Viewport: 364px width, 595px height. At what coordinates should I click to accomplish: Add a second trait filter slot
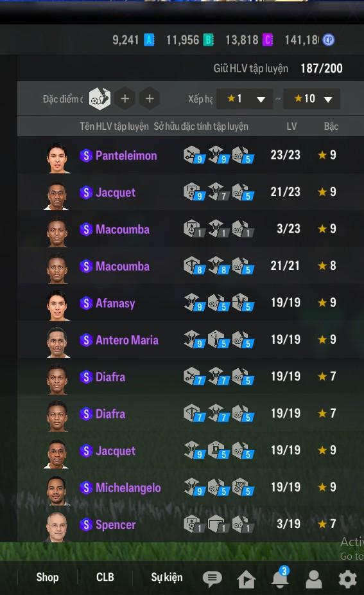(125, 99)
